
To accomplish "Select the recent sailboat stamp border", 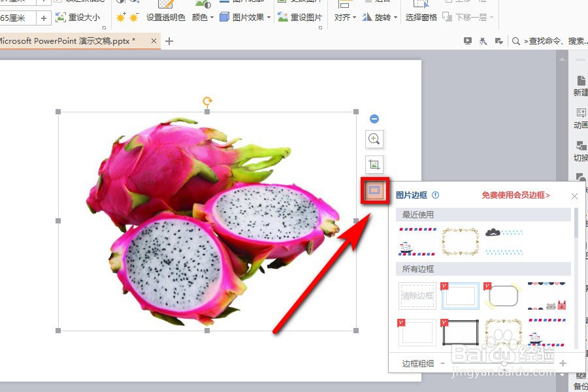I will 417,241.
